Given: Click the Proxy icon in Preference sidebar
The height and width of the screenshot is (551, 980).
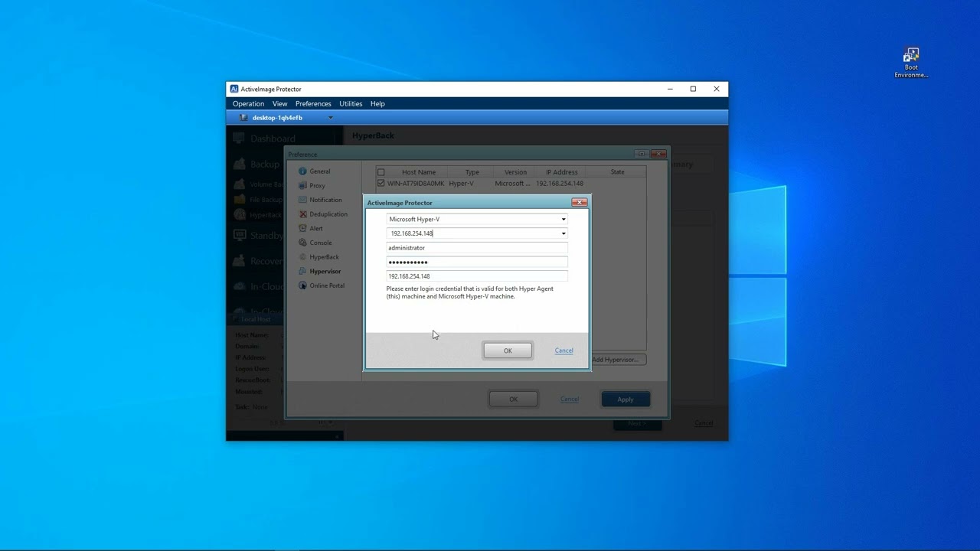Looking at the screenshot, I should coord(302,185).
